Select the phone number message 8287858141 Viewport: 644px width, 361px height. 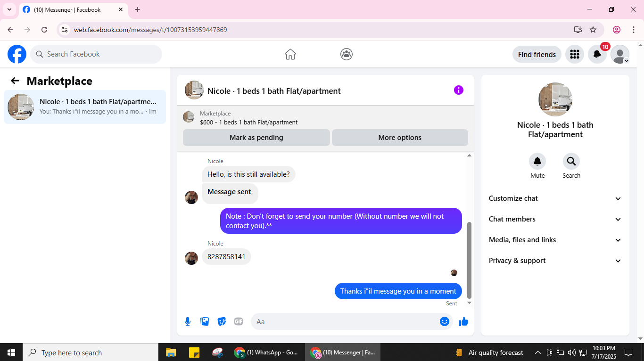click(226, 257)
